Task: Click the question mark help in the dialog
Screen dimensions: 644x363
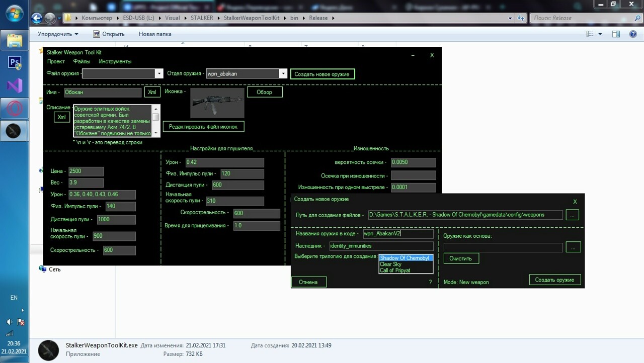Action: [430, 282]
